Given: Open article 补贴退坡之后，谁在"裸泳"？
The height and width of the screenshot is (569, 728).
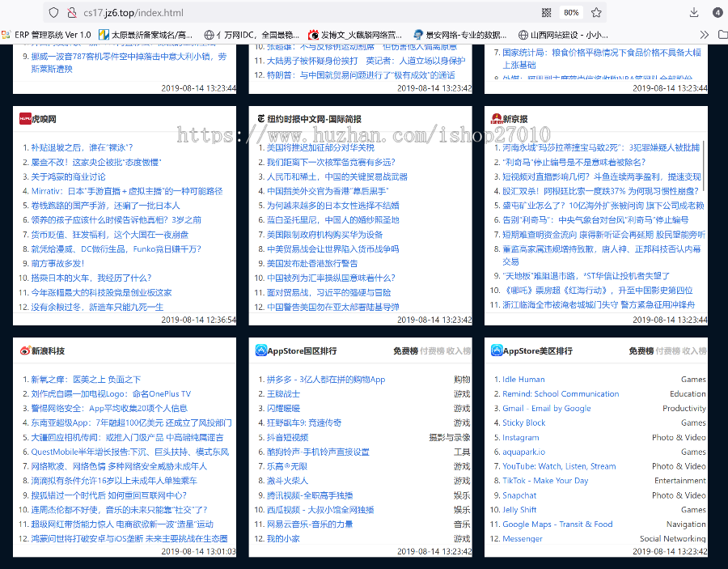Looking at the screenshot, I should click(83, 147).
